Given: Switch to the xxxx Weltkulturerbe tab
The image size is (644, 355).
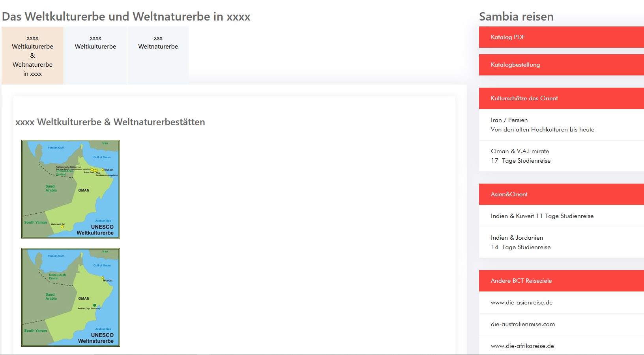Looking at the screenshot, I should [95, 56].
